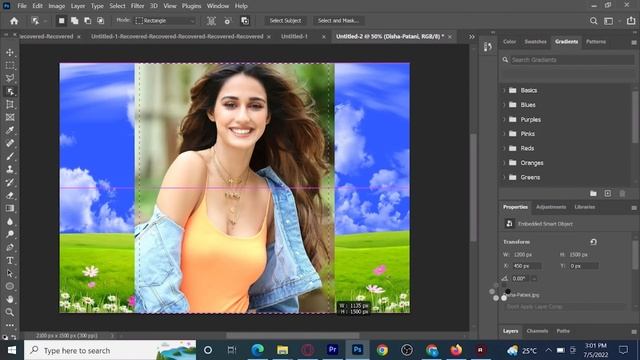Select the Horizontal Type tool
640x360 pixels.
pos(10,260)
